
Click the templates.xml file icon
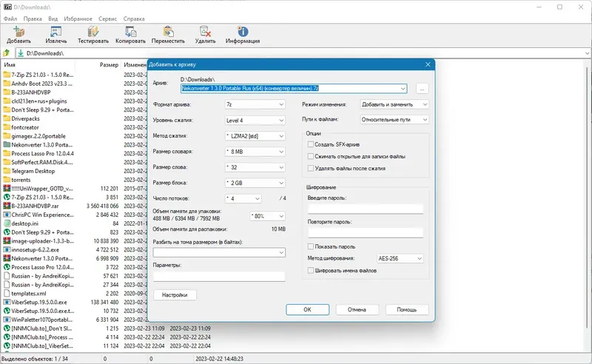pos(7,294)
